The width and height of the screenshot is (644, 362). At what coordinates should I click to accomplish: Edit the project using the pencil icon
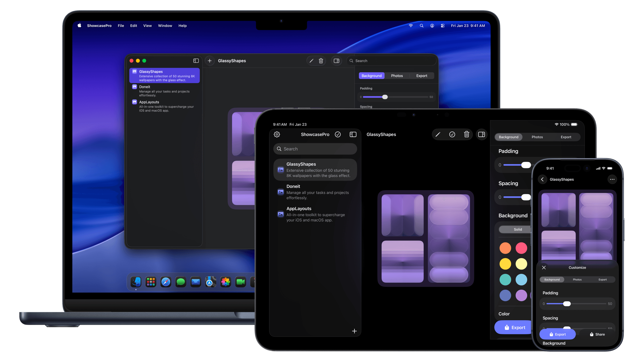click(x=311, y=61)
